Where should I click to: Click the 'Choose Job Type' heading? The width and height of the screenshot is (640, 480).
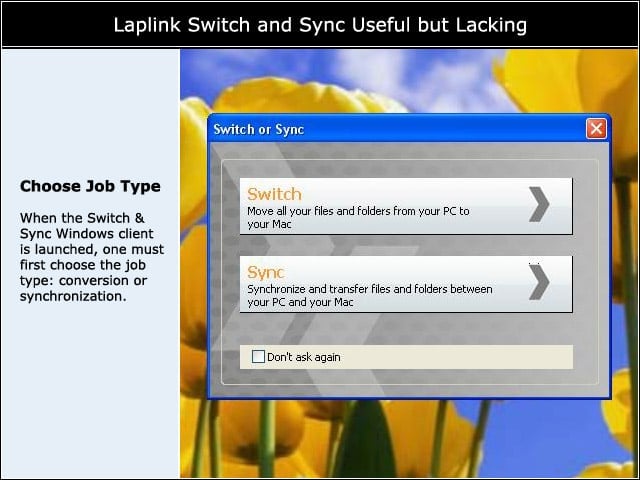point(90,186)
